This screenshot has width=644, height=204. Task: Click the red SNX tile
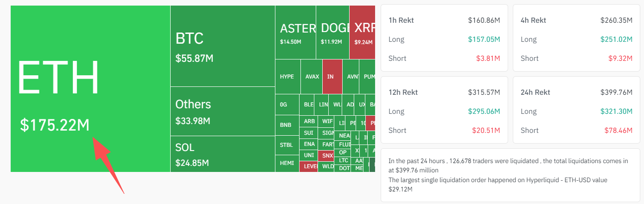[x=328, y=156]
